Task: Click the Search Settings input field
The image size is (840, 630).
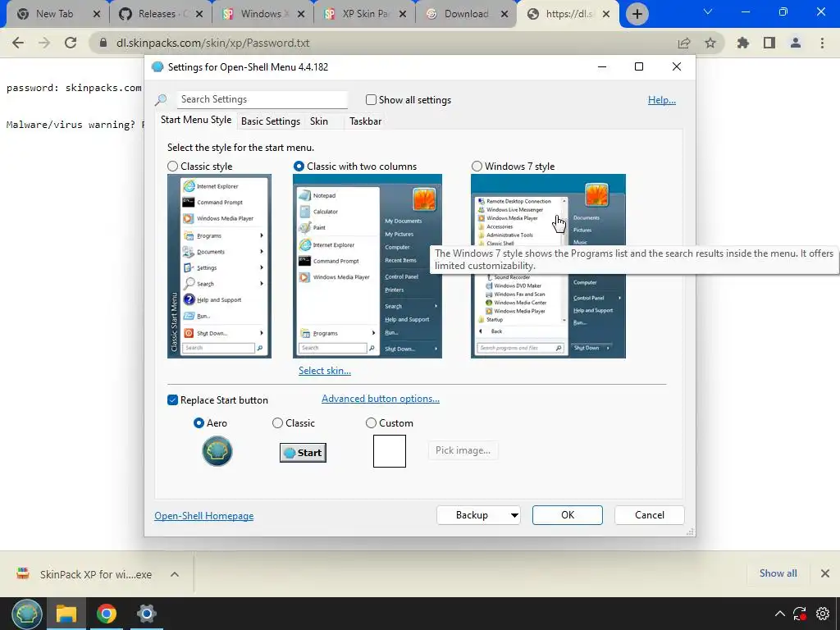Action: tap(262, 99)
